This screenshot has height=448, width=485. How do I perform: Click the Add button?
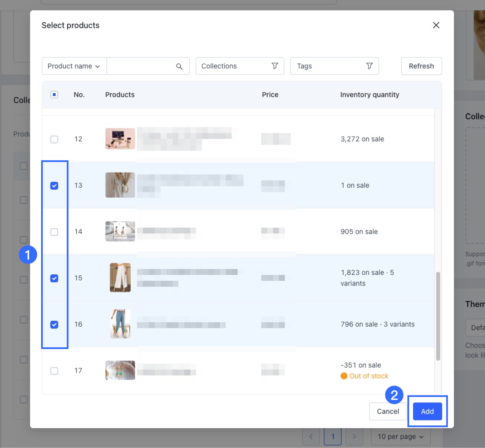pos(427,411)
